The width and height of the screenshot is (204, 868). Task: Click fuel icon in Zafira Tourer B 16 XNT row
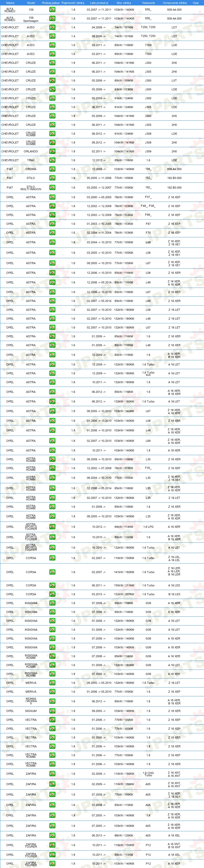point(52,845)
